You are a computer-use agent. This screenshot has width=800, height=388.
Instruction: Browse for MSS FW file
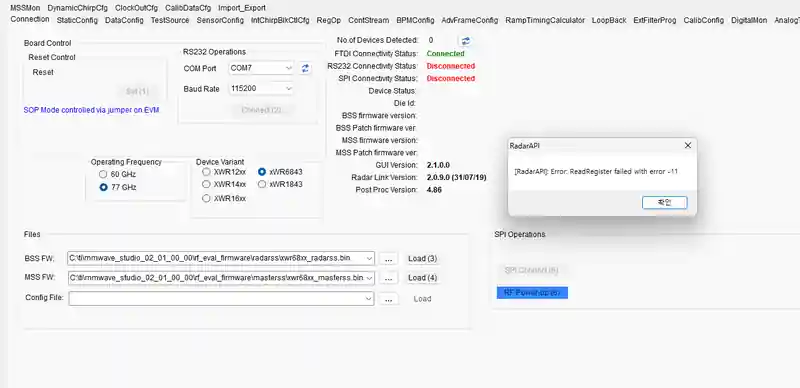click(388, 278)
